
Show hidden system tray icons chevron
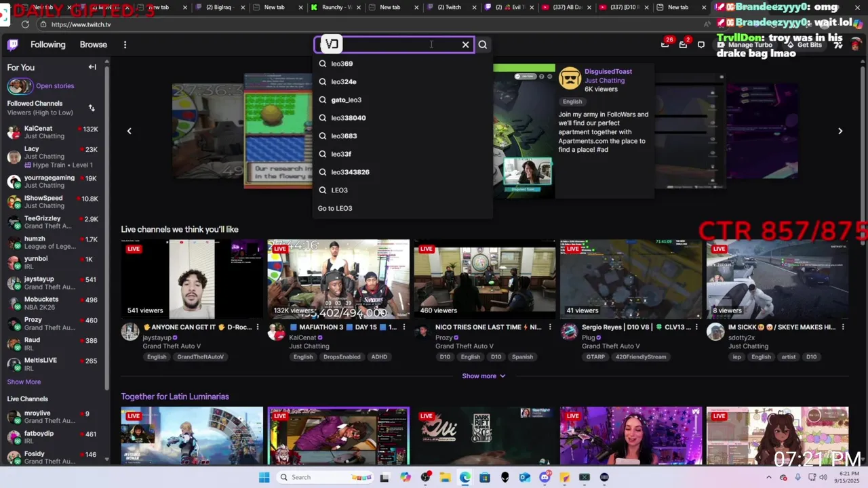click(769, 477)
